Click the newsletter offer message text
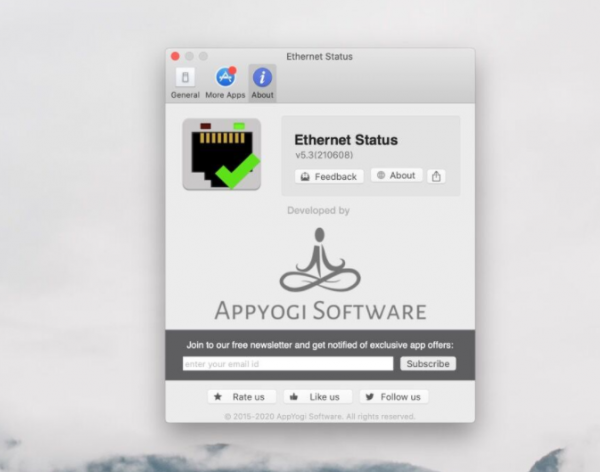 320,345
